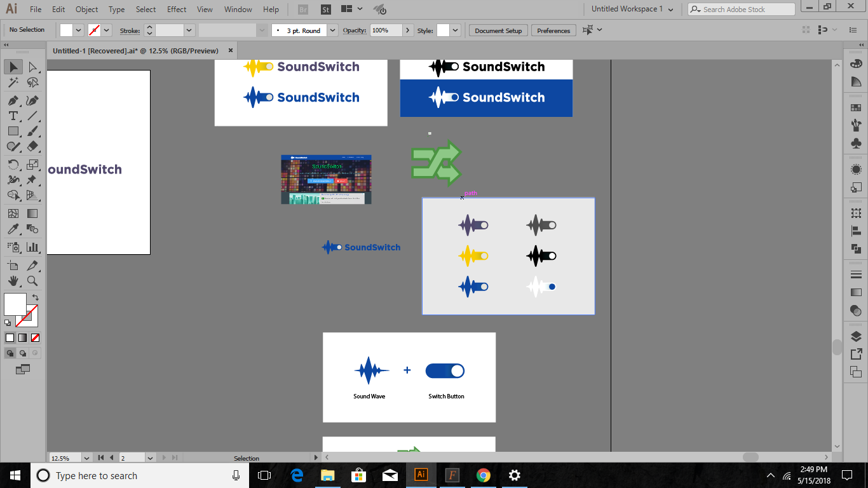Screen dimensions: 868x488
Task: Switch to the Untitled-1 document tab
Action: [137, 50]
